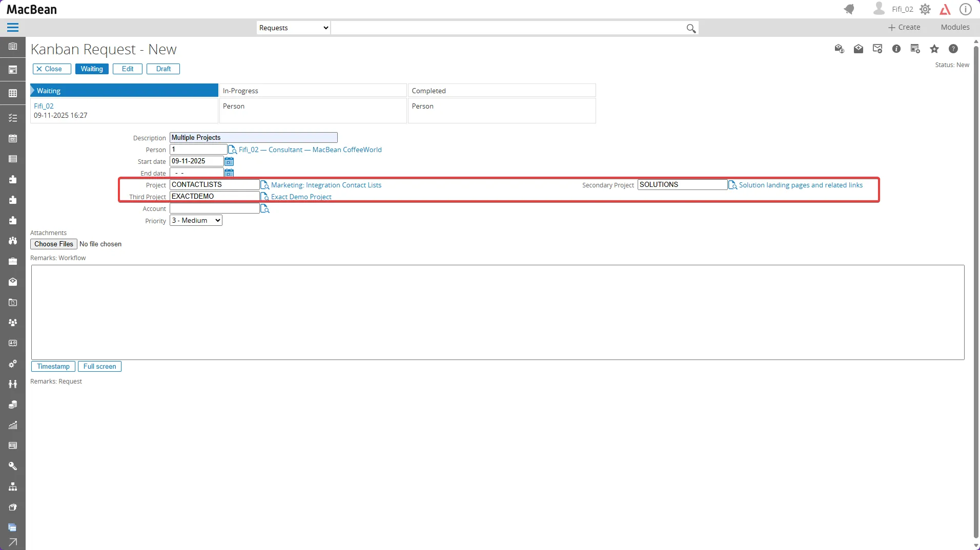Image resolution: width=980 pixels, height=550 pixels.
Task: Open the Modules menu
Action: [x=955, y=28]
